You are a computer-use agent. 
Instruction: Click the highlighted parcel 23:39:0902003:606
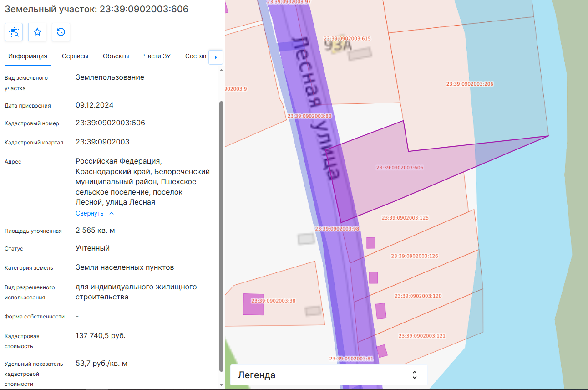click(400, 168)
